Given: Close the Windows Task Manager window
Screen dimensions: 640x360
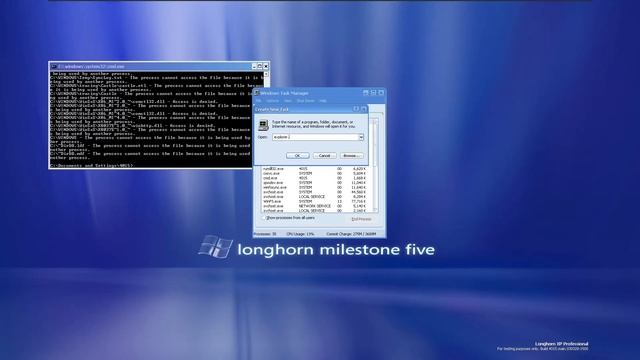Looking at the screenshot, I should pyautogui.click(x=381, y=93).
